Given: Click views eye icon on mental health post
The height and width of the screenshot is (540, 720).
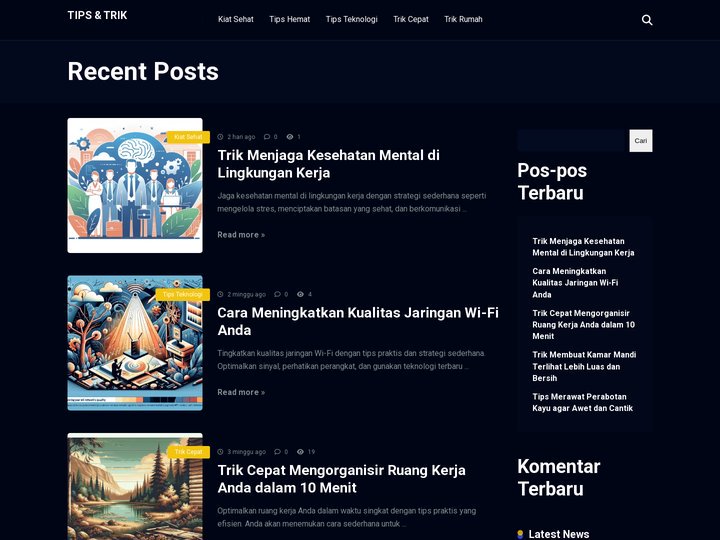Looking at the screenshot, I should pos(290,137).
